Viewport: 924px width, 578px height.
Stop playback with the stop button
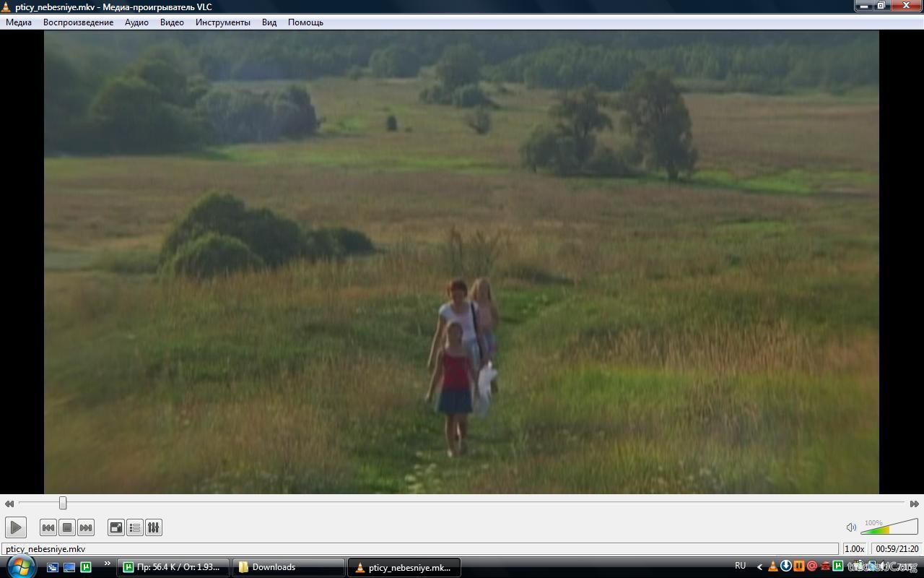pyautogui.click(x=67, y=527)
